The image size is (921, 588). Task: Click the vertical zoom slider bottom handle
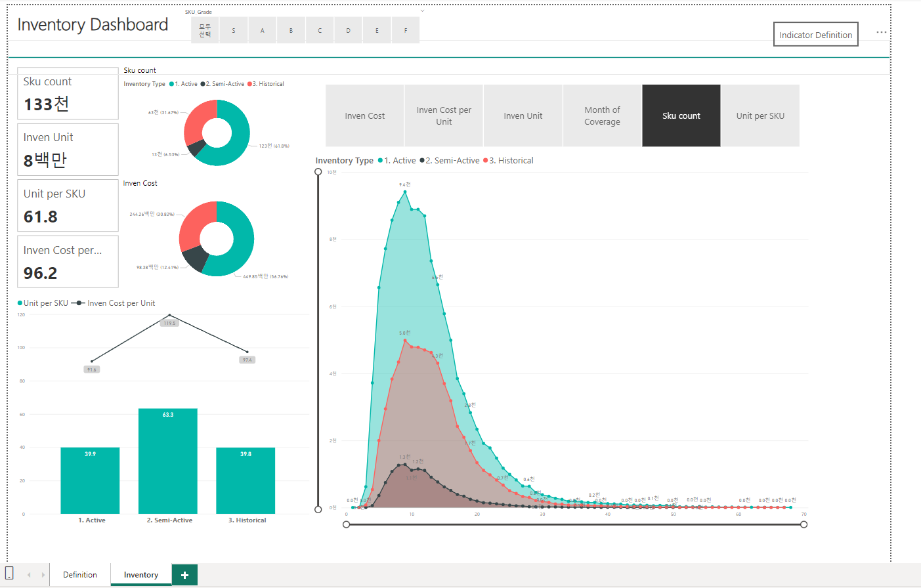318,509
